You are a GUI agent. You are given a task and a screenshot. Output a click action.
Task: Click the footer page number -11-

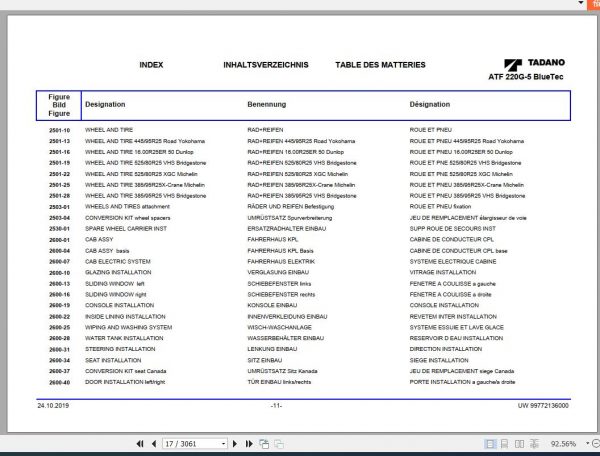point(276,406)
